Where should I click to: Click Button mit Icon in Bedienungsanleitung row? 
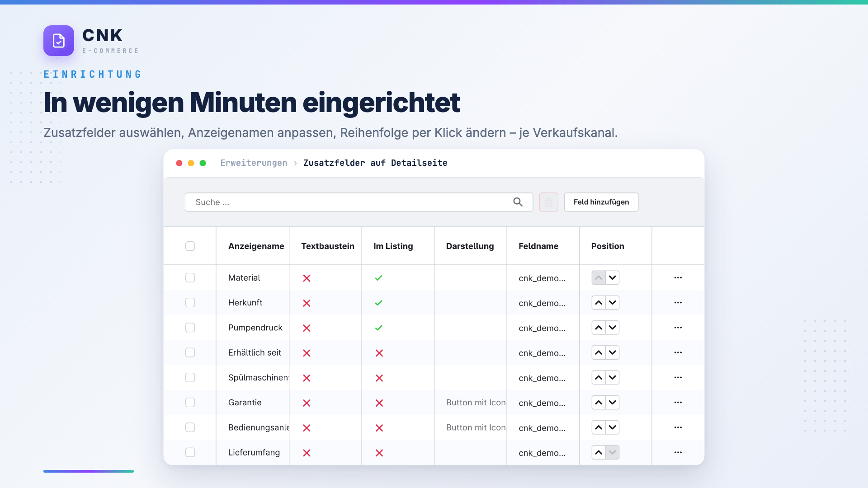(x=476, y=427)
